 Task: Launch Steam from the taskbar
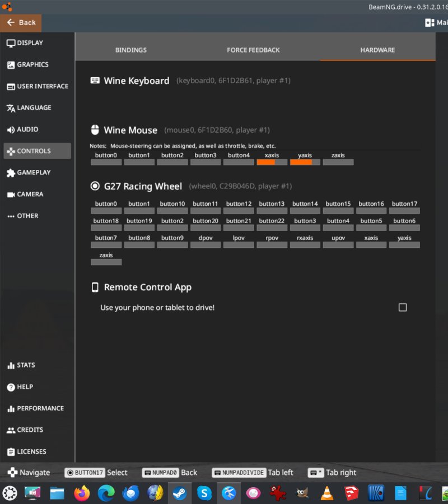178,493
